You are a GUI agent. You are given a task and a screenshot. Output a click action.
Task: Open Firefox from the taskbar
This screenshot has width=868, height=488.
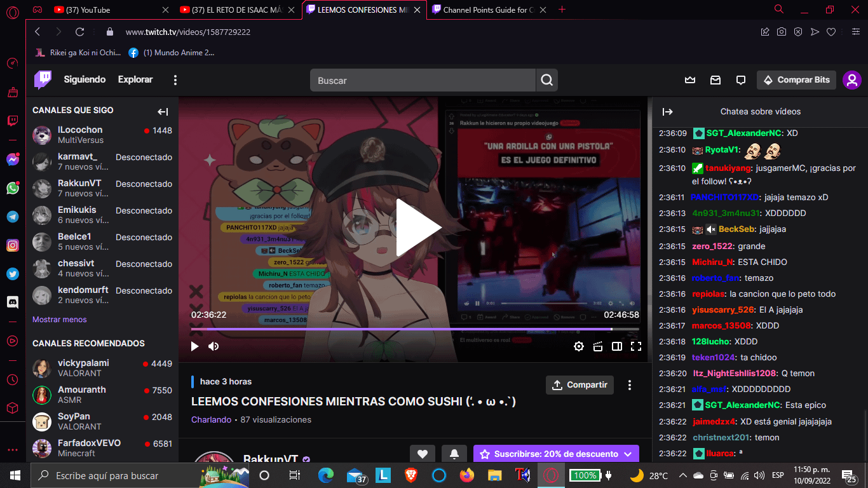tap(467, 475)
